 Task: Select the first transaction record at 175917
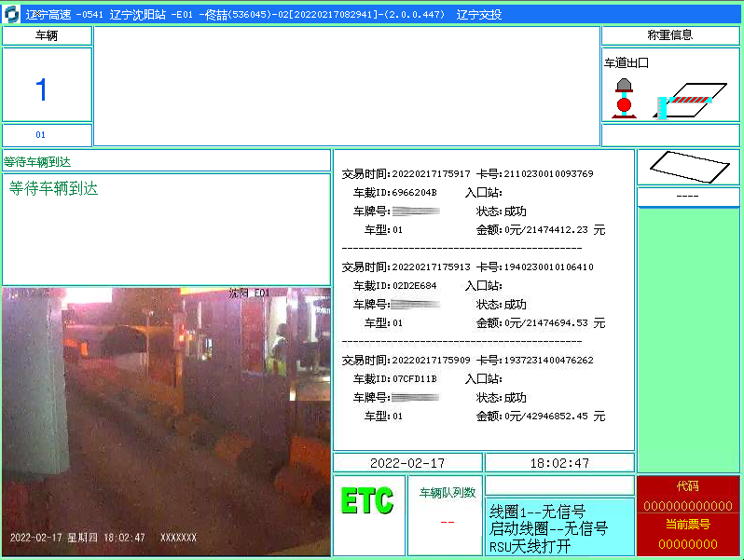click(474, 201)
